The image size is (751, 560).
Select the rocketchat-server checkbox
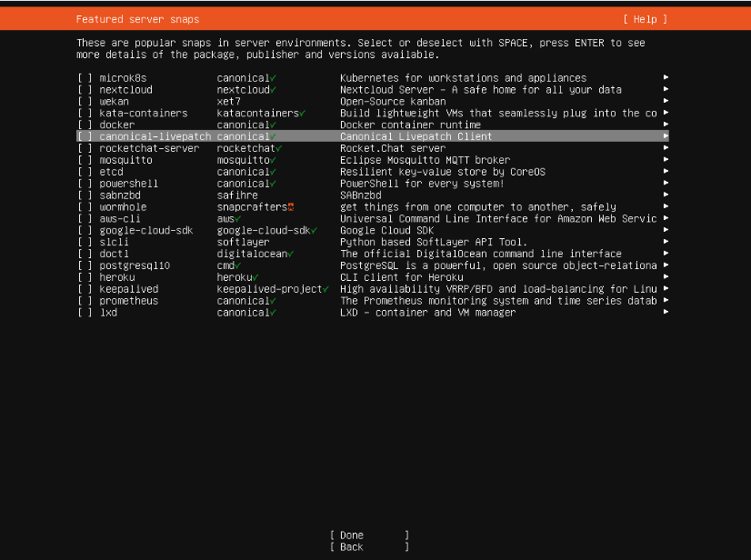[85, 148]
